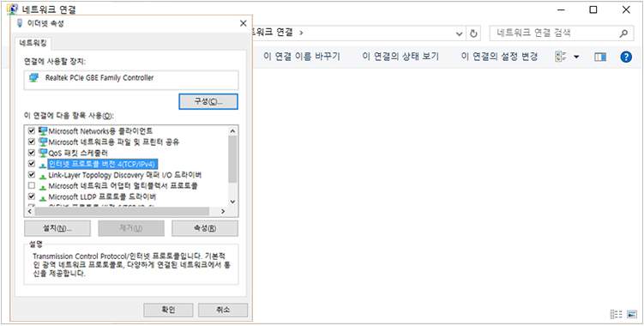The width and height of the screenshot is (644, 326).
Task: Click the 설치(N)... button
Action: point(57,228)
